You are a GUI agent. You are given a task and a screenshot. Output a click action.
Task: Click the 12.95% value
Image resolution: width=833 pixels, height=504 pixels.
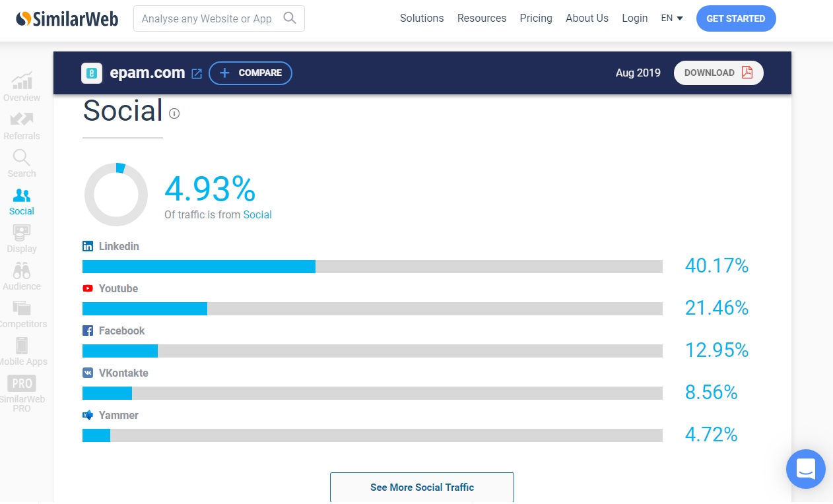[x=717, y=350]
